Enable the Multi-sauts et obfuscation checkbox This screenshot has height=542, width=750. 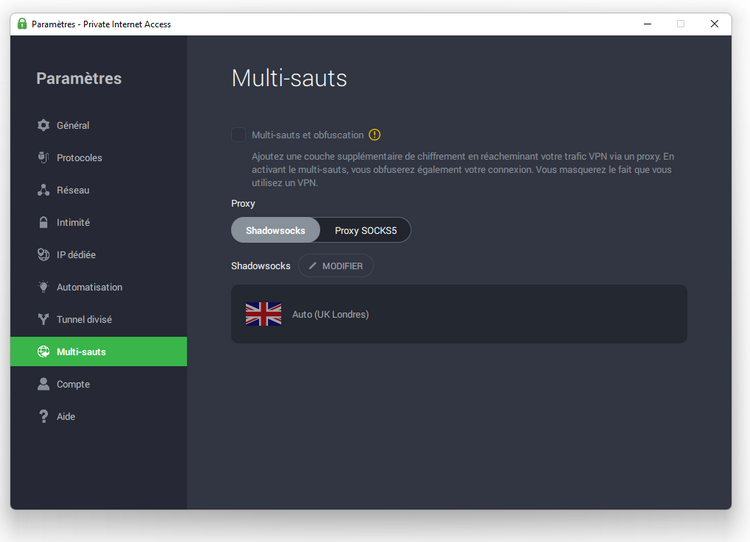238,135
